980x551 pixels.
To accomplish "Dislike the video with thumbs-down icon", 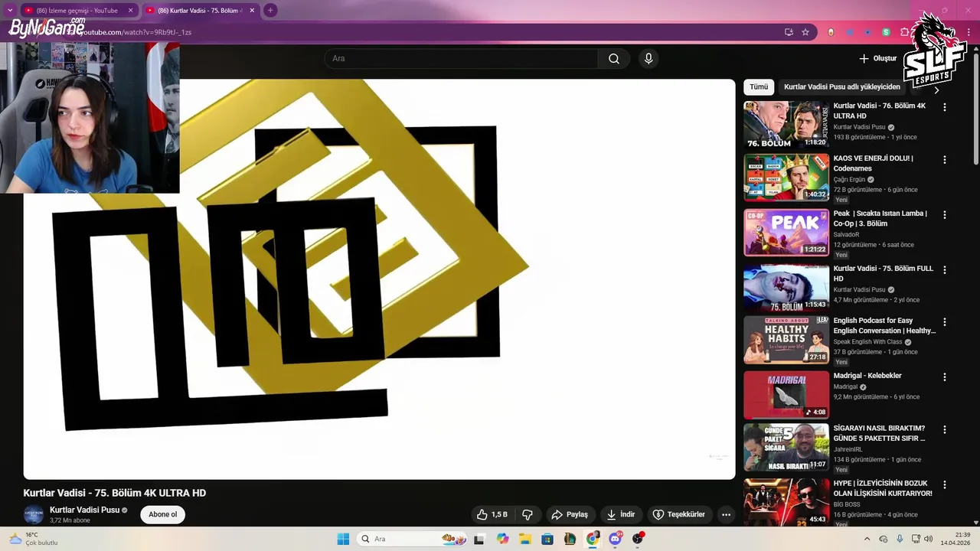I will [528, 515].
